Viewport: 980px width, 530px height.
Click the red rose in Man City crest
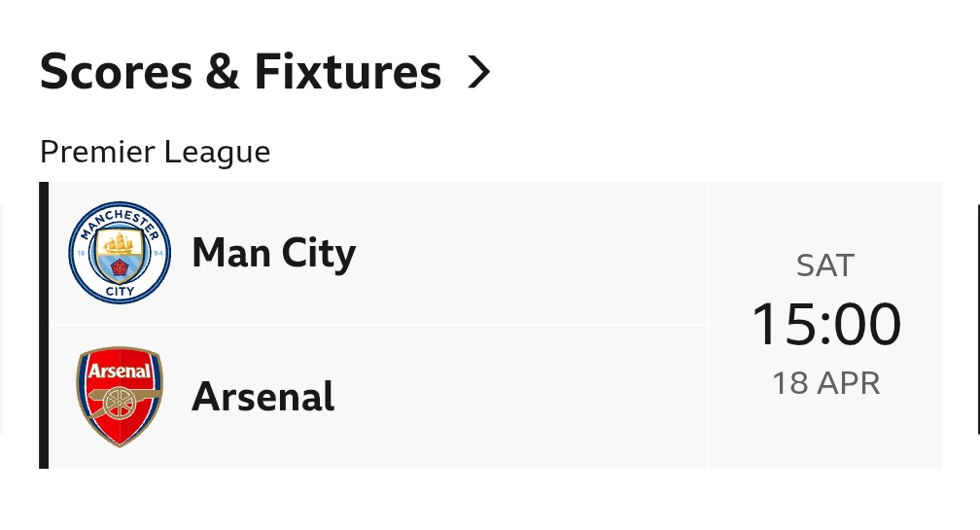pyautogui.click(x=120, y=265)
